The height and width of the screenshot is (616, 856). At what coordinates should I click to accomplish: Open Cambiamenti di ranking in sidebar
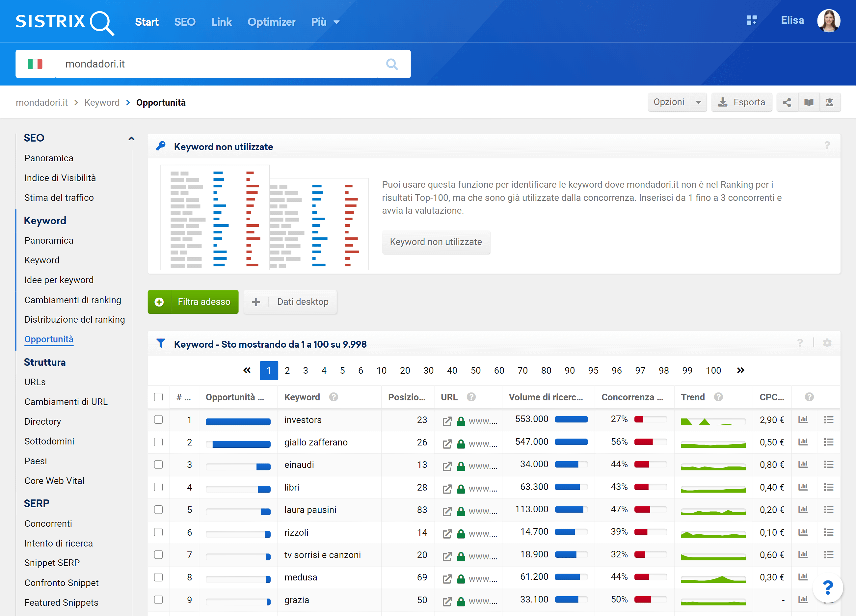click(x=73, y=300)
